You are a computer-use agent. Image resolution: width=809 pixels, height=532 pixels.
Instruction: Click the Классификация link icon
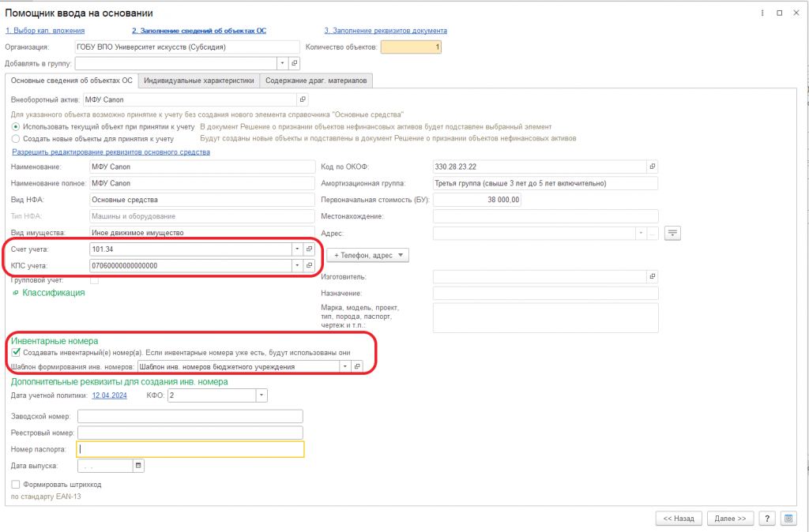(16, 293)
